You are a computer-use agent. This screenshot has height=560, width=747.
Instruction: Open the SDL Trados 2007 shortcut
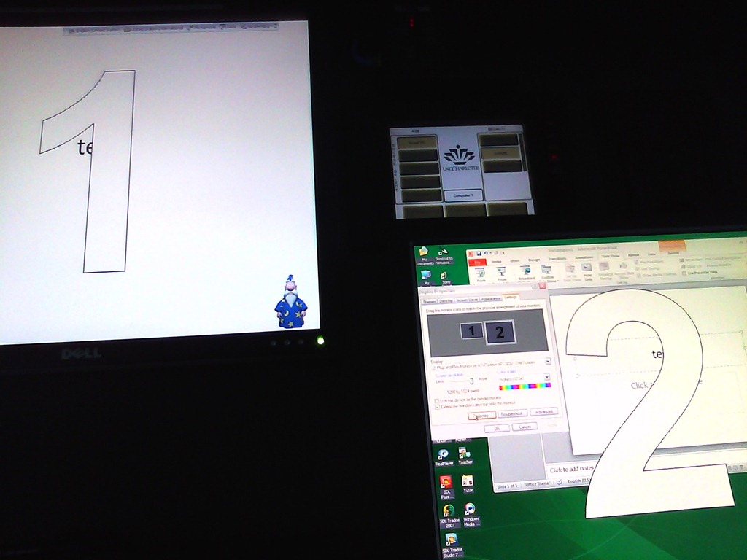(448, 512)
